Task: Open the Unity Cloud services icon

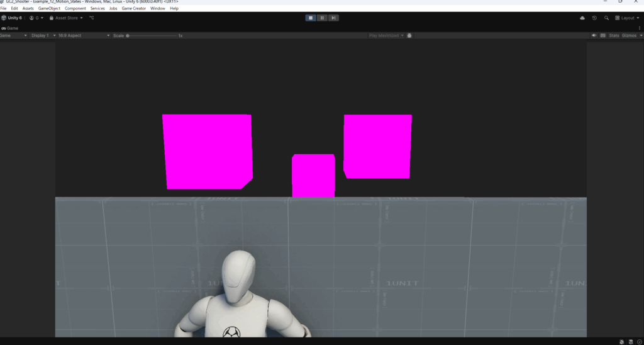Action: point(582,18)
